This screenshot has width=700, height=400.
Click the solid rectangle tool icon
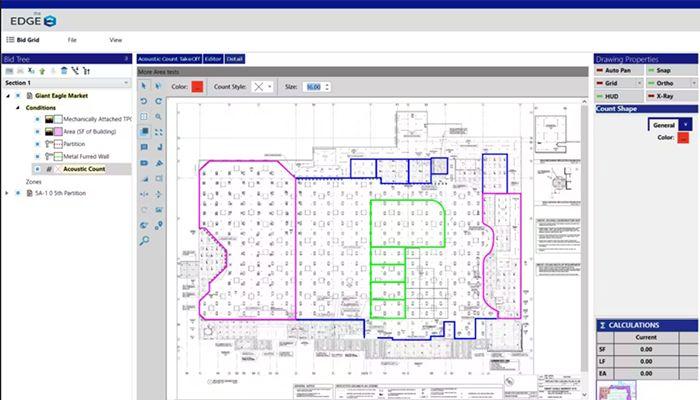click(x=144, y=163)
